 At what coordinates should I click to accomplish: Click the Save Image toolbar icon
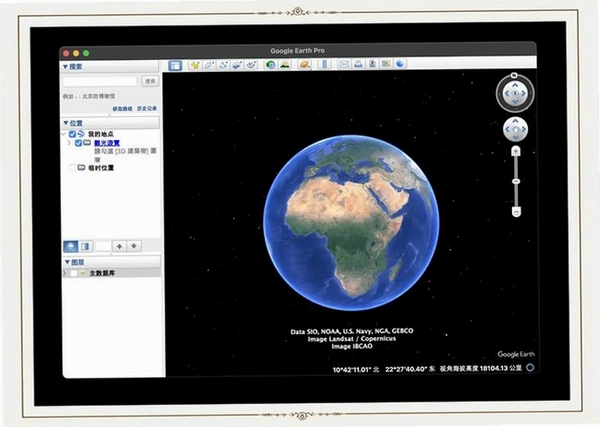(x=372, y=64)
